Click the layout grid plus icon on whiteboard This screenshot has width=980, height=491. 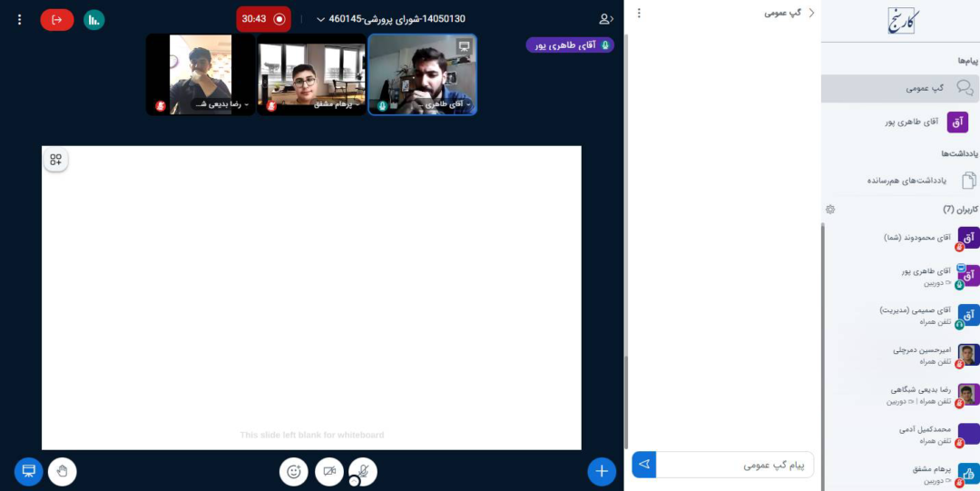tap(55, 160)
